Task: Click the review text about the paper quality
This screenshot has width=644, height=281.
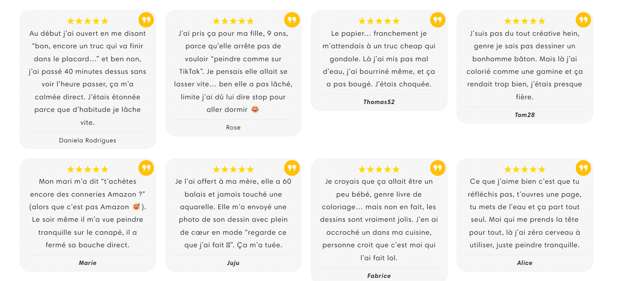Action: coord(379,59)
